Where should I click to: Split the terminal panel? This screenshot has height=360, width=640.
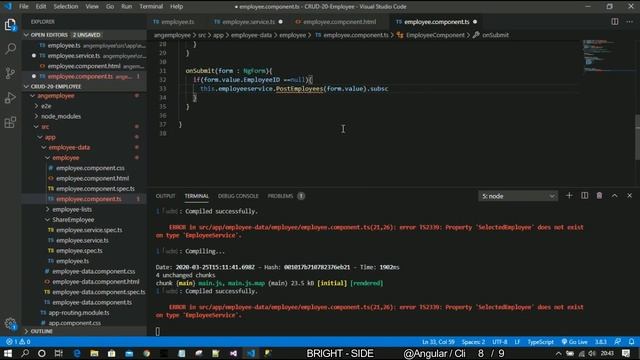584,196
